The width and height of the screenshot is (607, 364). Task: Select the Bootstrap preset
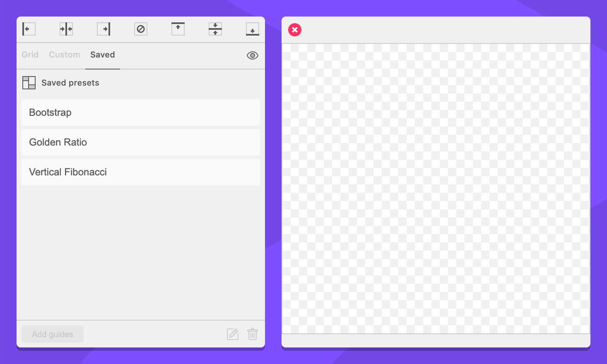click(x=141, y=113)
